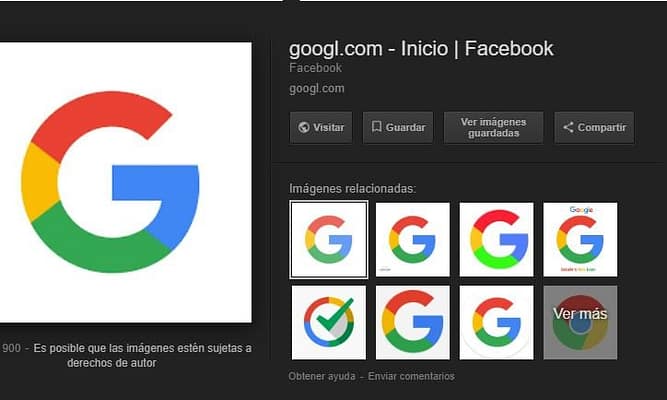Open the circular G logo thumbnail
The image size is (667, 400).
pos(496,322)
